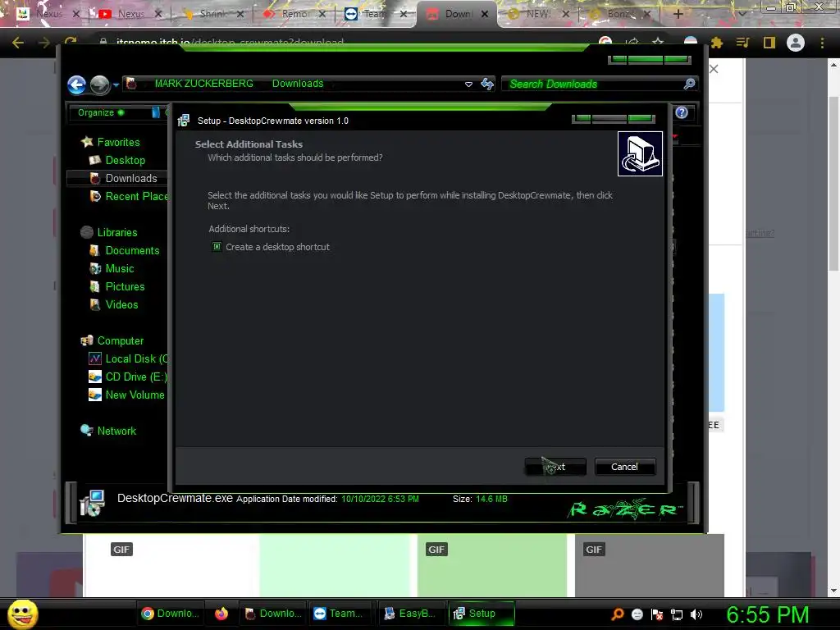Screen dimensions: 840x630
Task: Click the file size value 14.6 MB
Action: [x=491, y=499]
